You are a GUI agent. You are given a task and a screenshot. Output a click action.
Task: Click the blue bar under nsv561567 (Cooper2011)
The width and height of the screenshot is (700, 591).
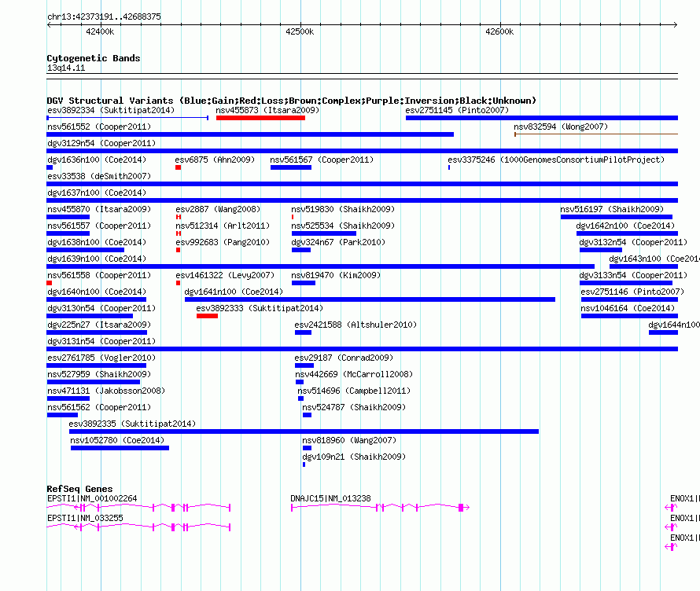tap(291, 167)
